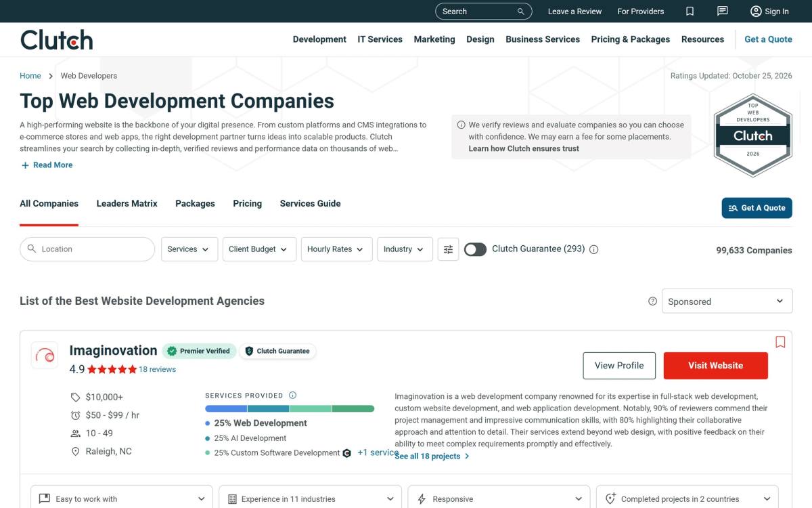This screenshot has width=812, height=508.
Task: Click the Top Web Developers 2026 badge
Action: pyautogui.click(x=752, y=135)
